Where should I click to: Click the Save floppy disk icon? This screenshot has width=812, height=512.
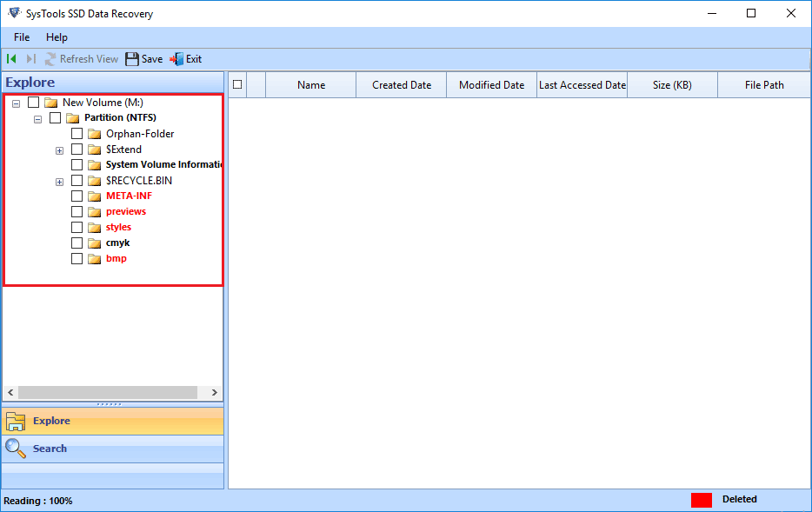tap(132, 59)
